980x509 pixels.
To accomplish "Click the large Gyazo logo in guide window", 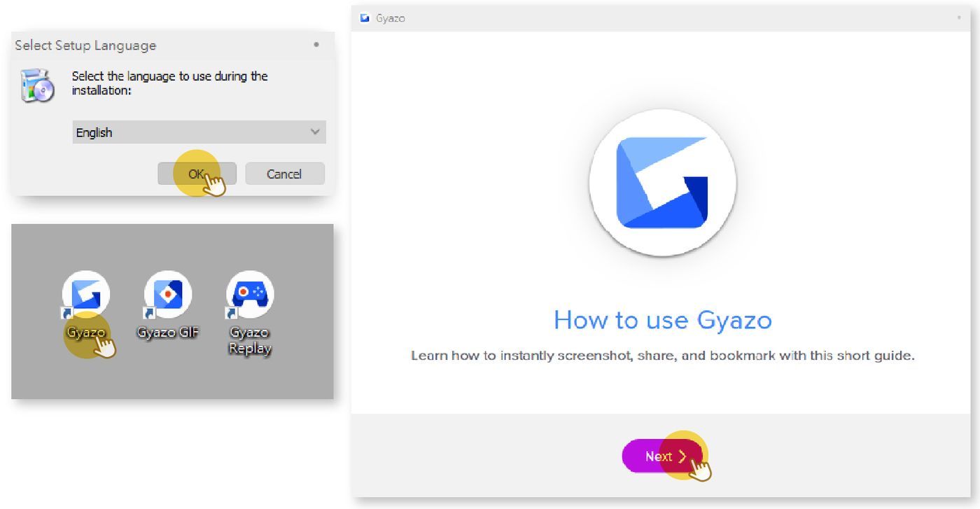I will pyautogui.click(x=662, y=183).
